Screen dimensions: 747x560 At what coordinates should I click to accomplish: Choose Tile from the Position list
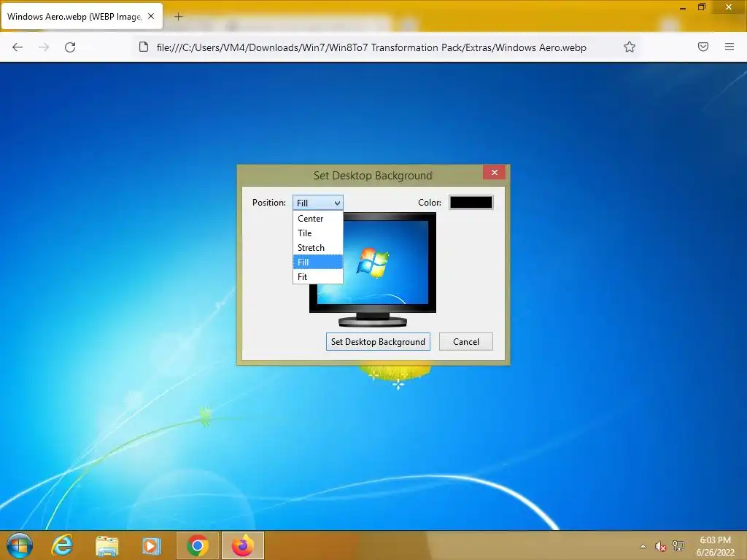coord(318,233)
